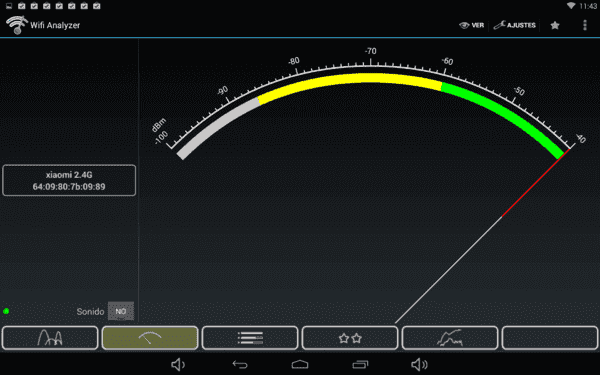The height and width of the screenshot is (375, 600).
Task: Tap the Wifi Analyzer app logo
Action: [16, 25]
